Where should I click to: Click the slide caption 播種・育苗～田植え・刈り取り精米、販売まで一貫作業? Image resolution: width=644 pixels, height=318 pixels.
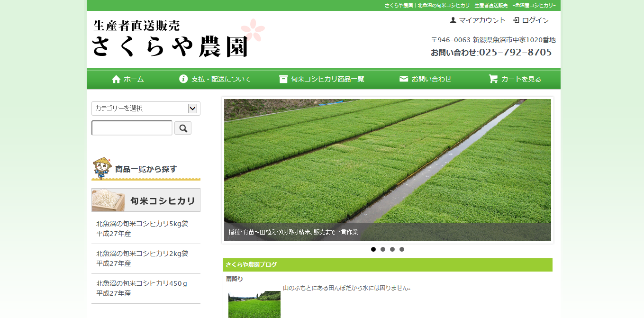[293, 232]
